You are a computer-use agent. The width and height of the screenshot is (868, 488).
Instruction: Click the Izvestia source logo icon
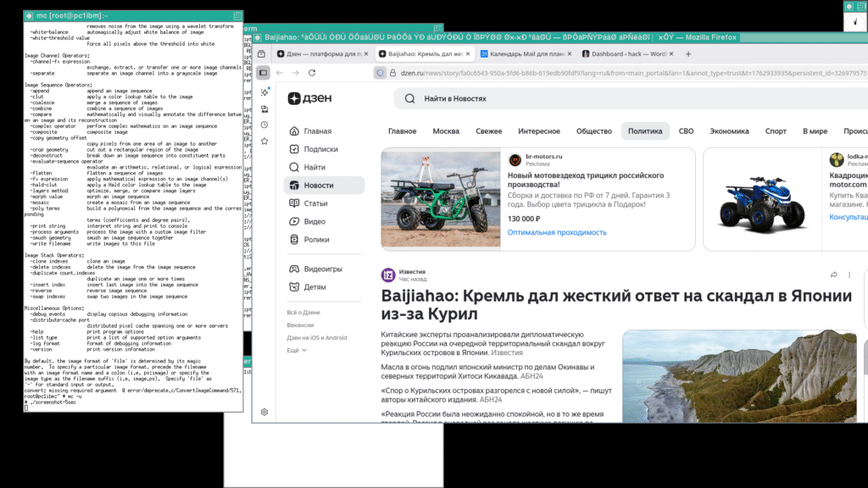click(x=388, y=274)
